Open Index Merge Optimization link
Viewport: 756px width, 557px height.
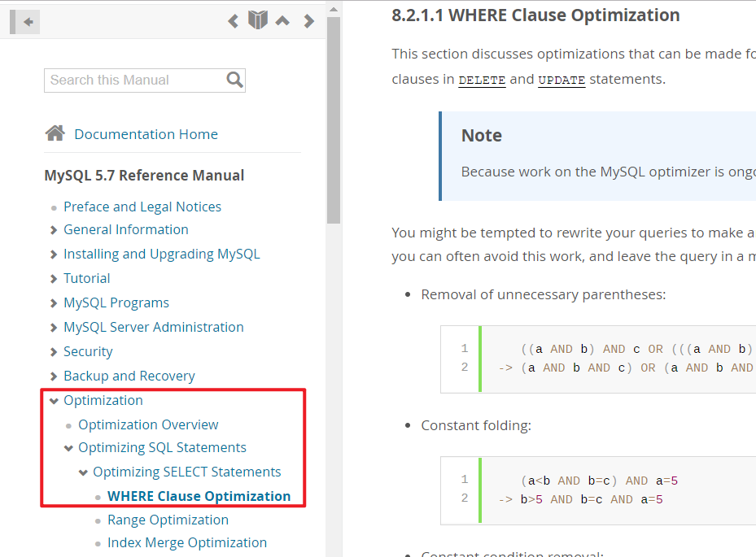pos(187,542)
